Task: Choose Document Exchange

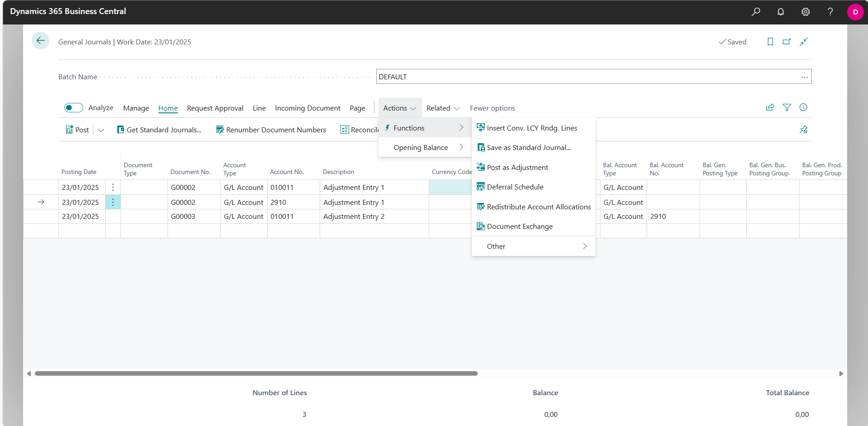Action: click(533, 226)
